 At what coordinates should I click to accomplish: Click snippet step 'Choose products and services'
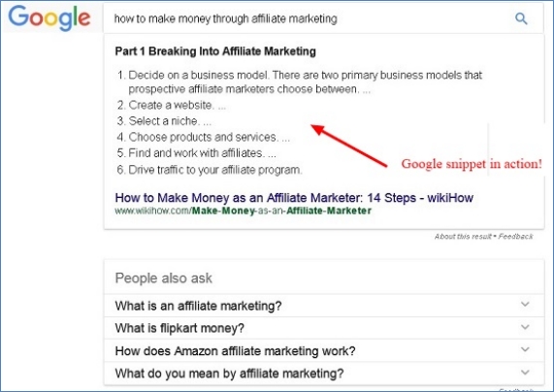click(203, 137)
